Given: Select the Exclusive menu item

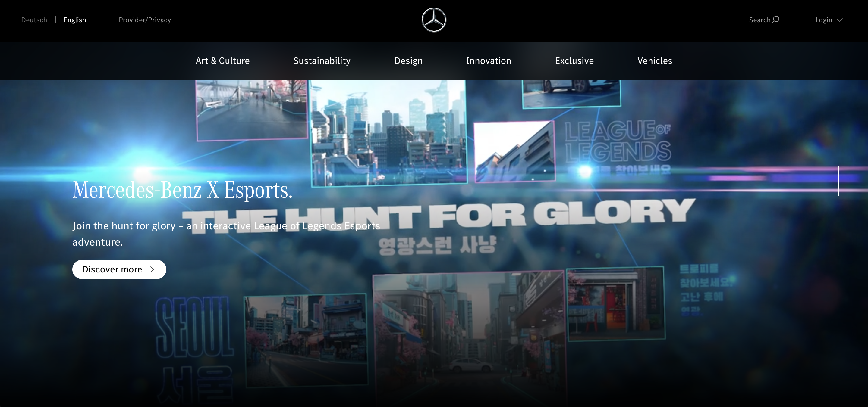Looking at the screenshot, I should pos(574,61).
